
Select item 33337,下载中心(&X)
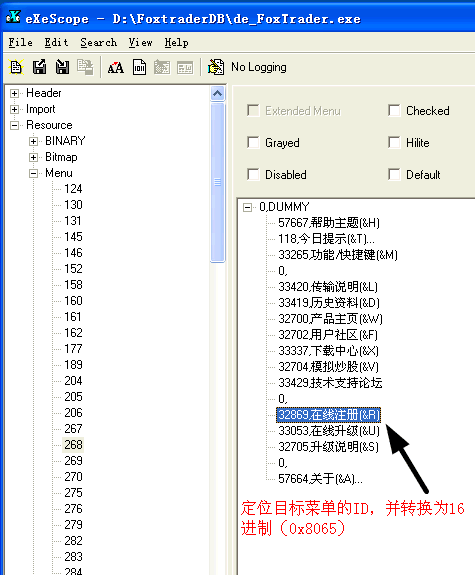pyautogui.click(x=328, y=351)
